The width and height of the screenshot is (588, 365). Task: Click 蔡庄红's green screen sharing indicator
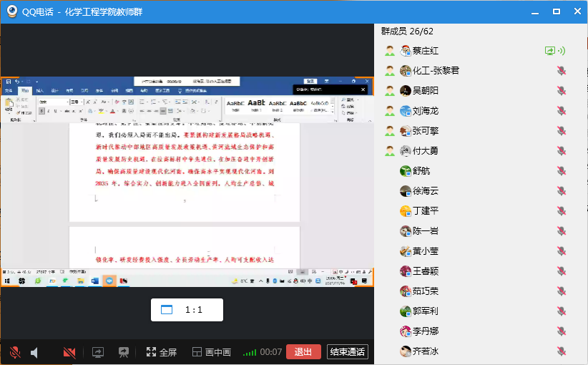tap(550, 51)
